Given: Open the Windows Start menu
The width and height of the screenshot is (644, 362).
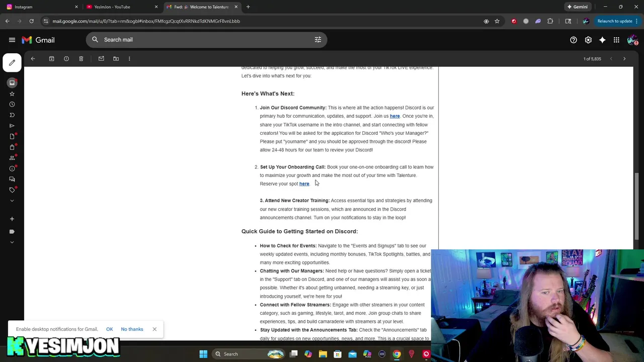Looking at the screenshot, I should click(x=203, y=354).
